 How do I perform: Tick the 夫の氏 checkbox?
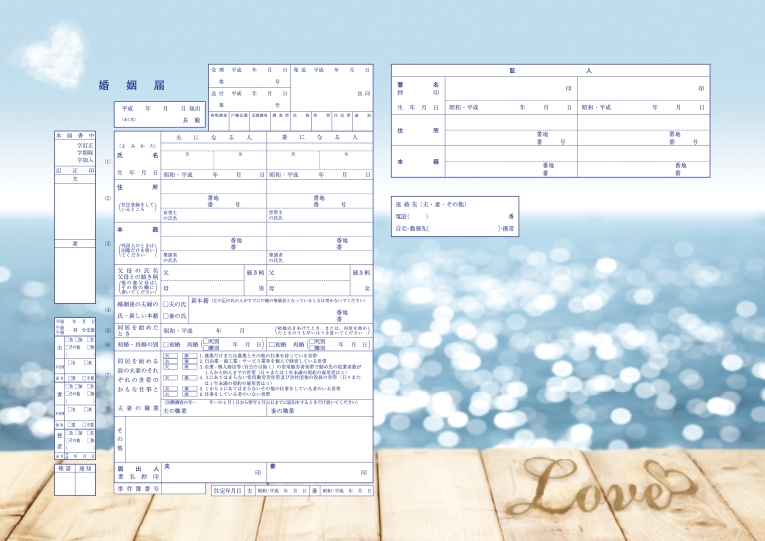pos(166,304)
